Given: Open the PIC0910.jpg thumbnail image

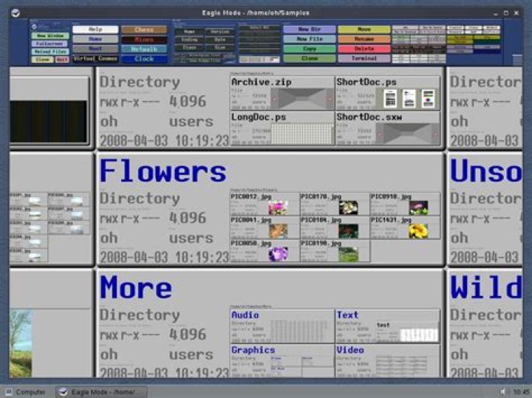Looking at the screenshot, I should [x=418, y=207].
